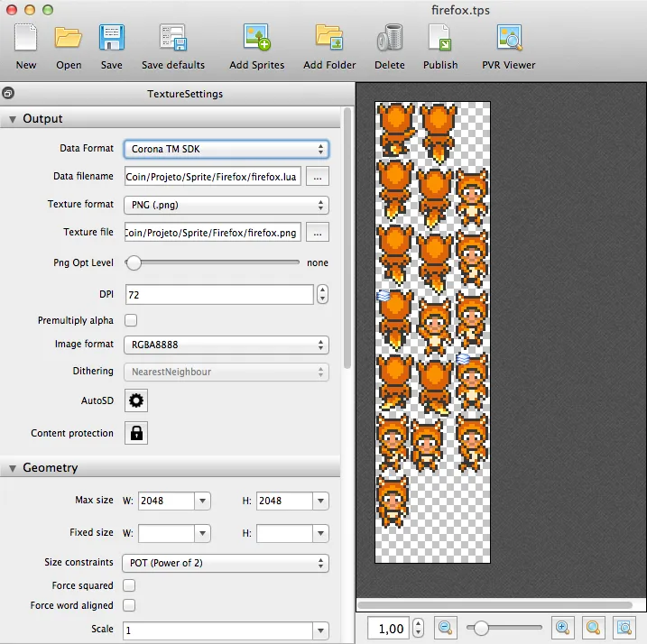Click the zoom value stepper arrows
647x644 pixels.
419,628
